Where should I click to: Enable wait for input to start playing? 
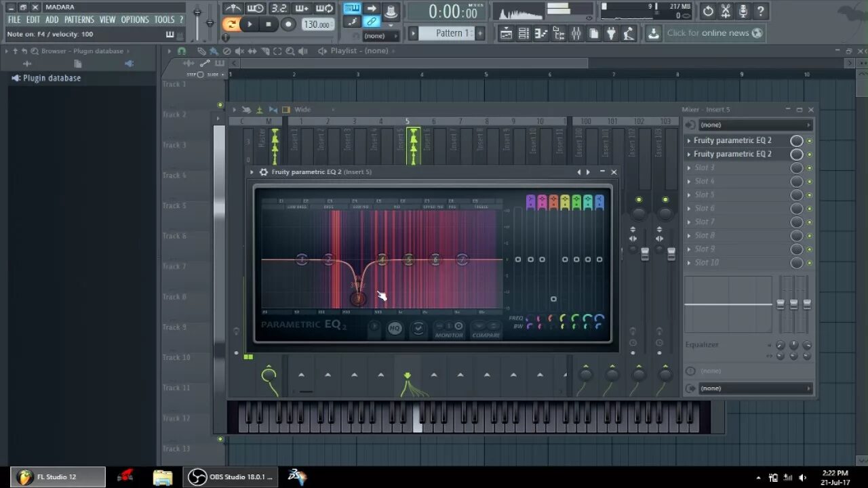256,9
